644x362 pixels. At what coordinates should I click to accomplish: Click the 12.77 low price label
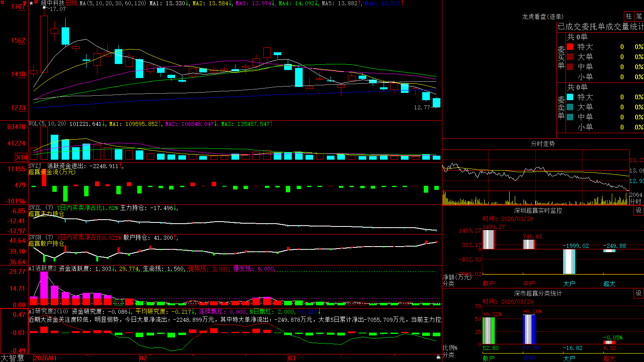click(422, 107)
